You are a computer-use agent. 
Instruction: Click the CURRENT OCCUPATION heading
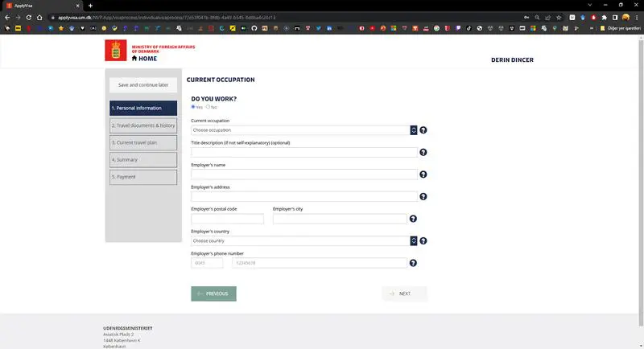pos(221,80)
